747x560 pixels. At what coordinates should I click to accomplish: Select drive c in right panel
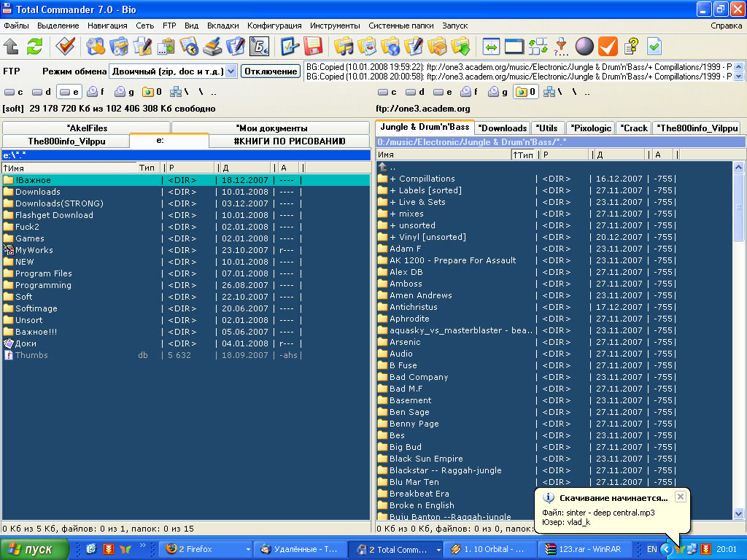pos(388,92)
